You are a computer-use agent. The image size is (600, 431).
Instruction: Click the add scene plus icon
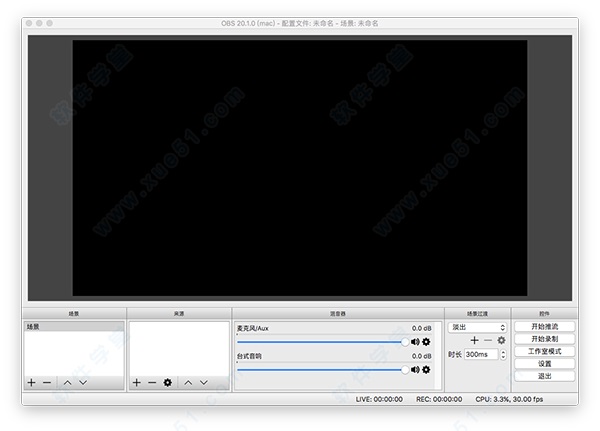[x=31, y=382]
